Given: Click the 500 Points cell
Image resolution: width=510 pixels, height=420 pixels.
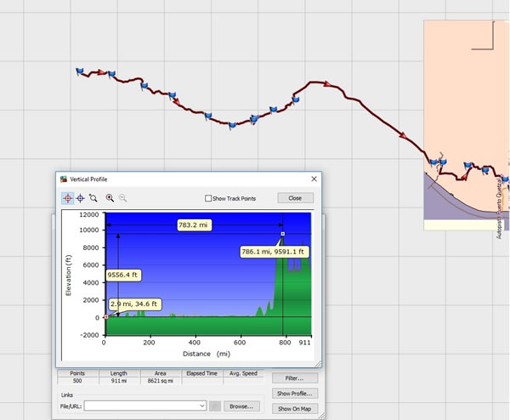Looking at the screenshot, I should point(77,381).
